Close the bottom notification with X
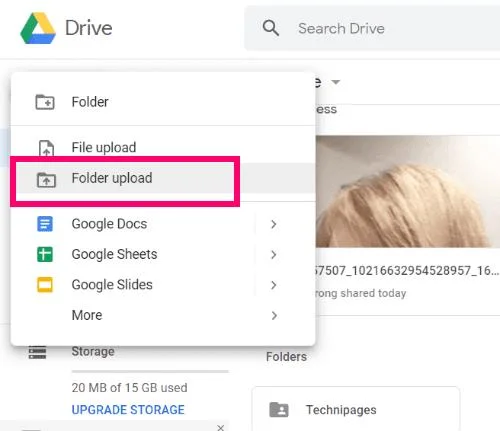 tap(220, 427)
